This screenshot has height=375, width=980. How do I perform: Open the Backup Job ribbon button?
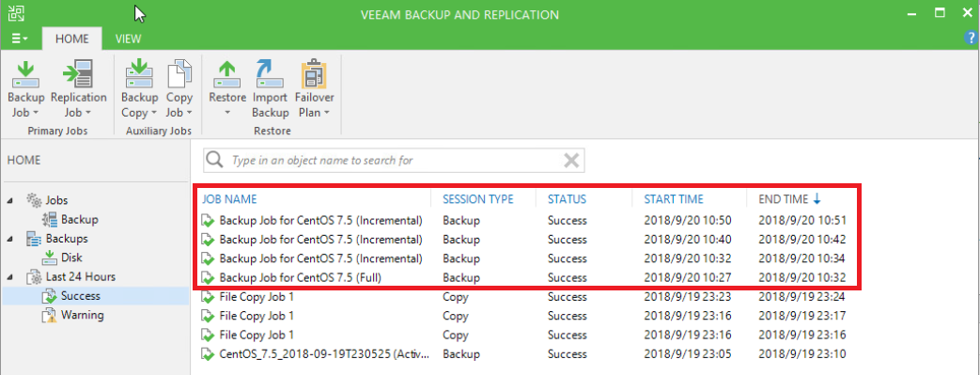pyautogui.click(x=26, y=89)
